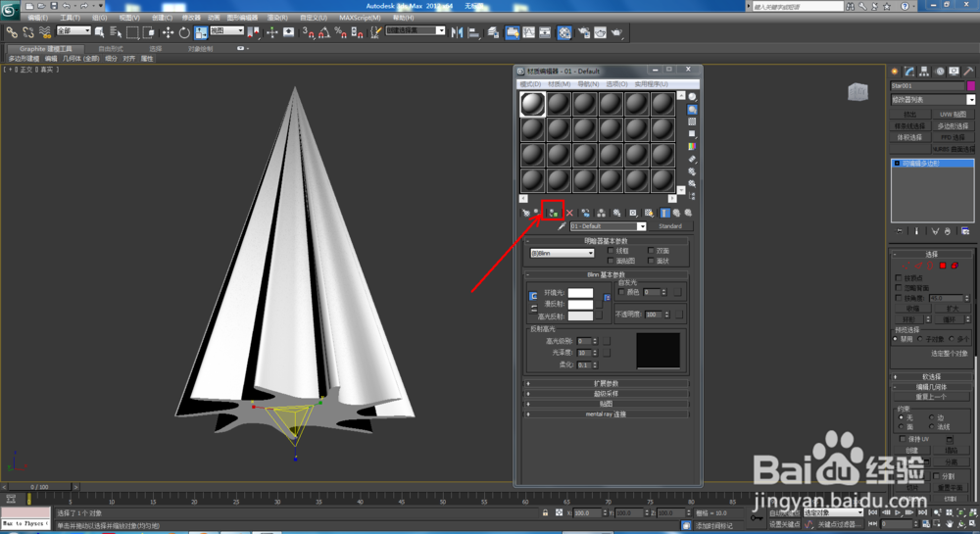The image size is (980, 534).
Task: Click the UVW 贴图 modifier button
Action: tap(953, 115)
